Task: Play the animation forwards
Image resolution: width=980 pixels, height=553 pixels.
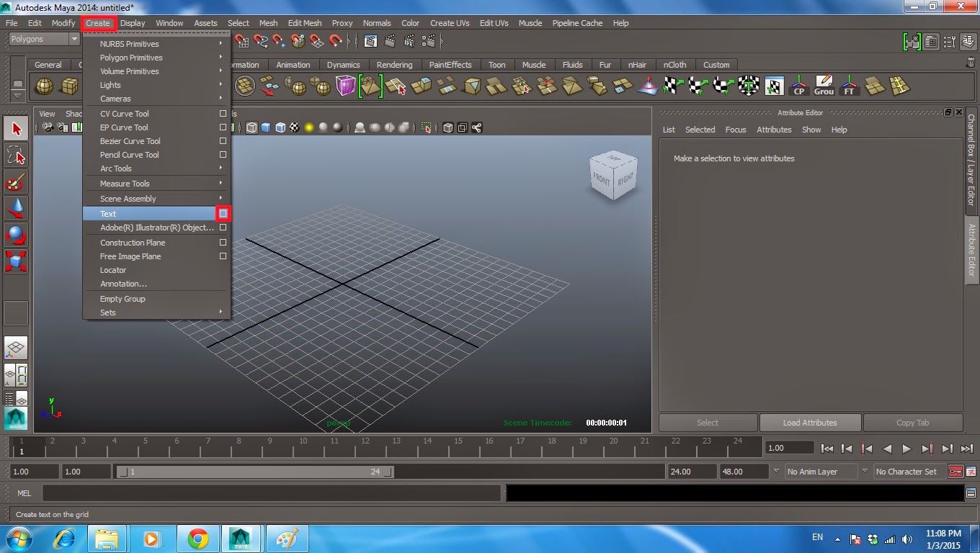Action: coord(906,449)
